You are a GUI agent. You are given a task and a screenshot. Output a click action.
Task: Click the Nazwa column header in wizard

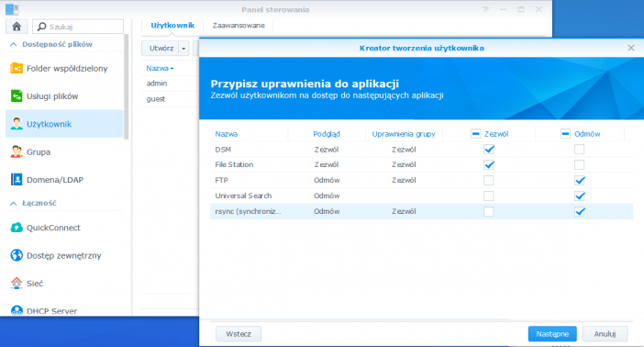tap(227, 134)
